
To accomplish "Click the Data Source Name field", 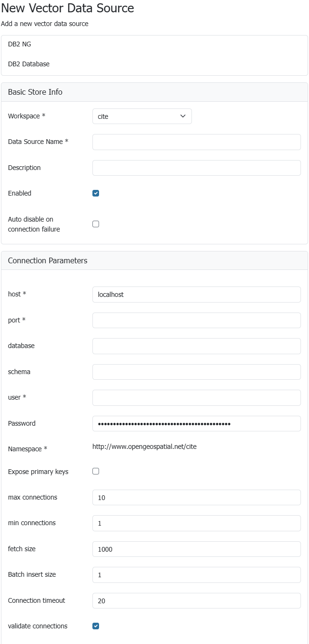I will coord(196,142).
